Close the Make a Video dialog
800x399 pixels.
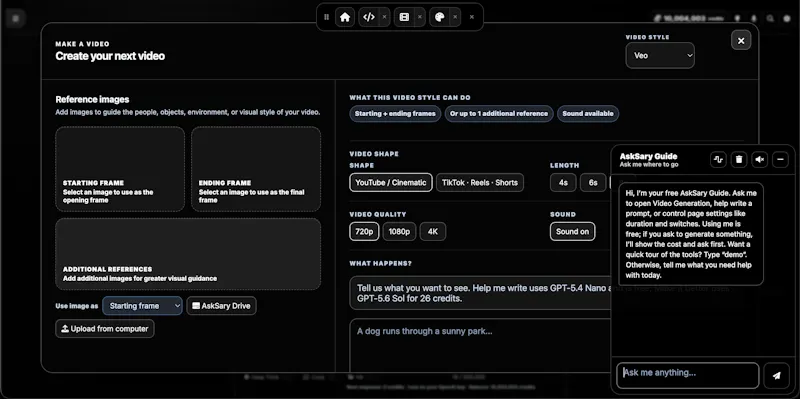point(741,40)
